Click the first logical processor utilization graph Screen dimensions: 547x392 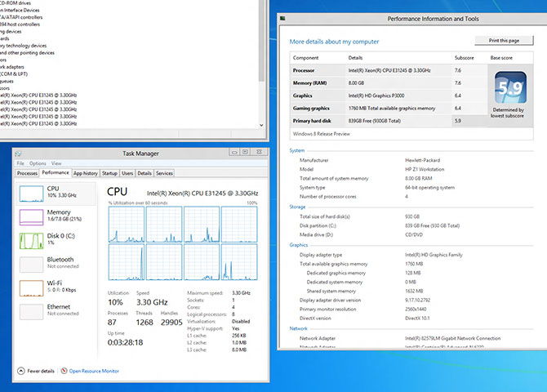[127, 224]
